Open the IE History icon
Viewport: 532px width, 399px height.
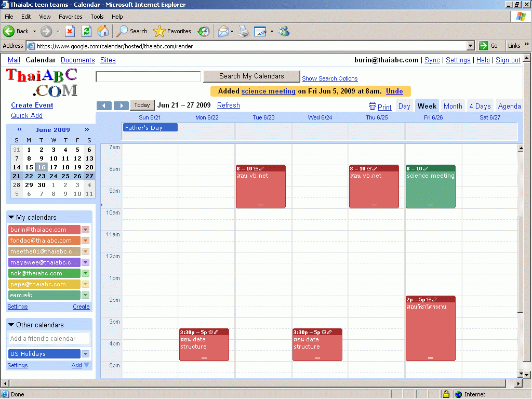pos(204,31)
